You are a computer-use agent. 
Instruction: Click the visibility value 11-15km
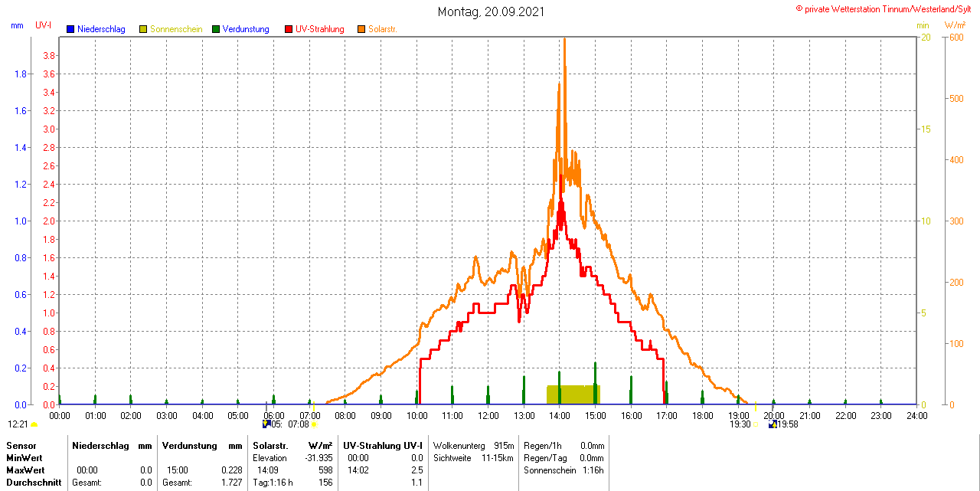[x=498, y=458]
